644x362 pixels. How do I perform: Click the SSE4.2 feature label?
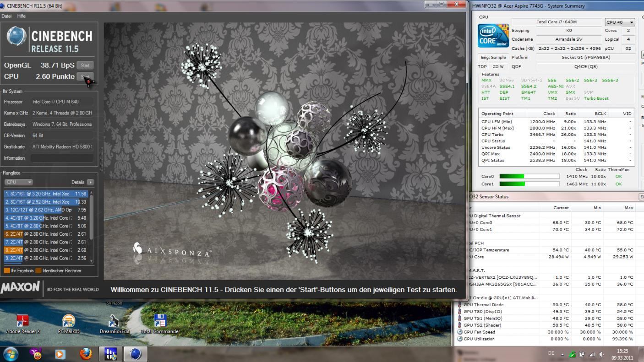[529, 86]
